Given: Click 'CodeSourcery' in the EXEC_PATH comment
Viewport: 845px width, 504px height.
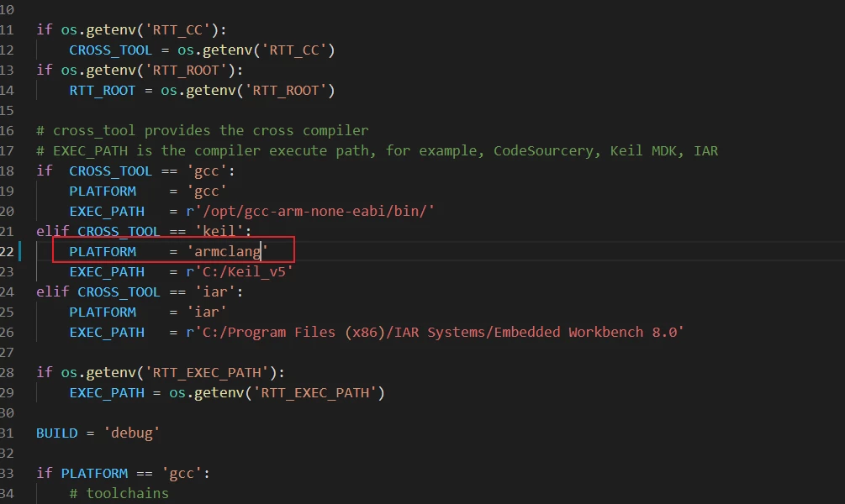Looking at the screenshot, I should tap(543, 150).
